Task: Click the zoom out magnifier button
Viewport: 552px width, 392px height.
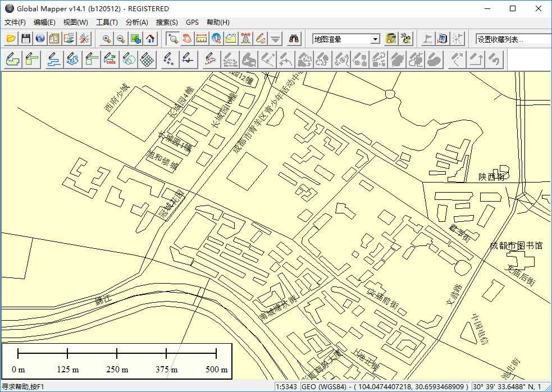Action: [121, 38]
